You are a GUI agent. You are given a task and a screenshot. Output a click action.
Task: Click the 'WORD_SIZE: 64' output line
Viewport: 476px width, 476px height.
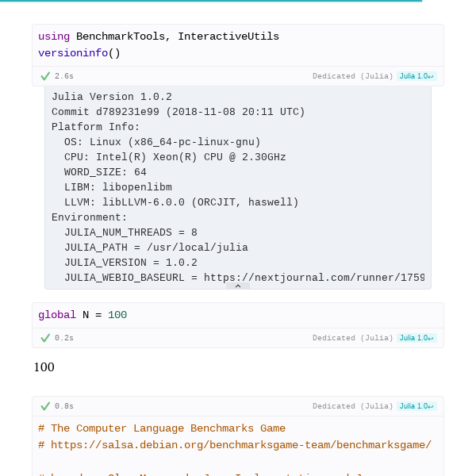click(x=106, y=172)
